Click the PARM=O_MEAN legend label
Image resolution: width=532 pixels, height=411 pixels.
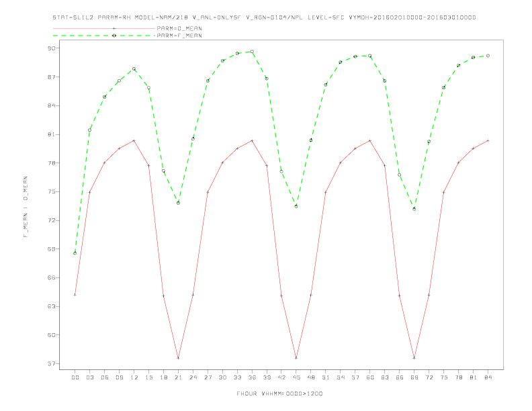click(179, 28)
